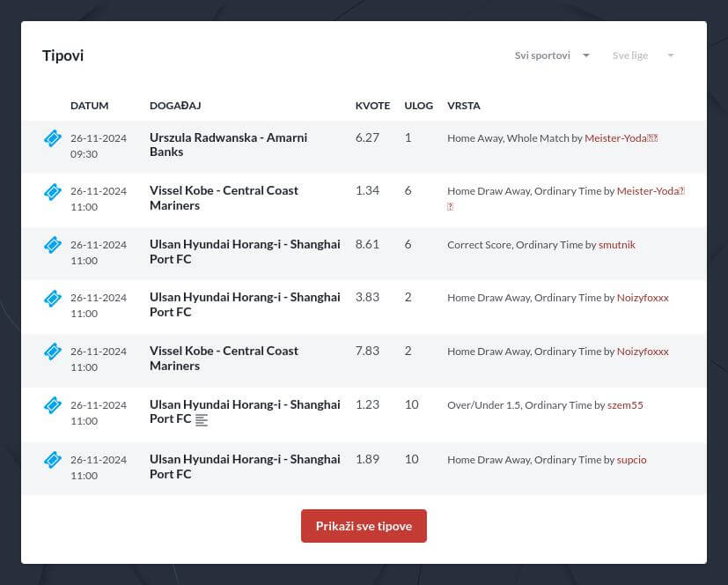Screen dimensions: 728x585
Task: Open smutnik user profile link
Action: (x=616, y=245)
